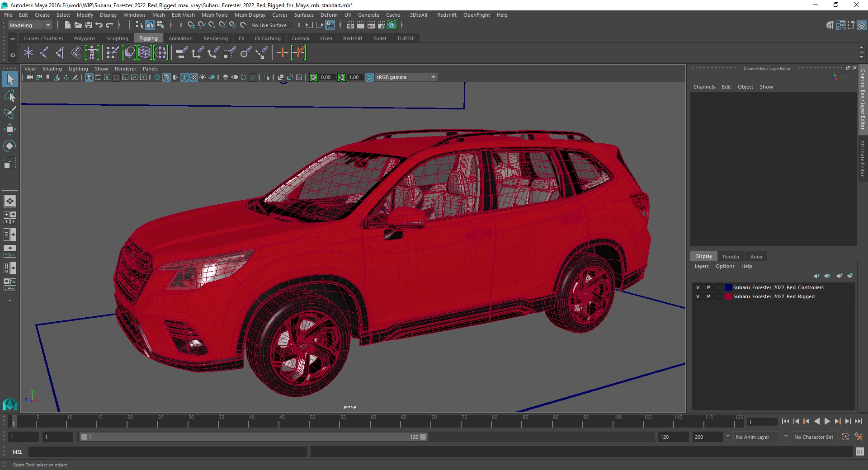Switch to the Polygons shelf tab
868x470 pixels.
point(85,38)
